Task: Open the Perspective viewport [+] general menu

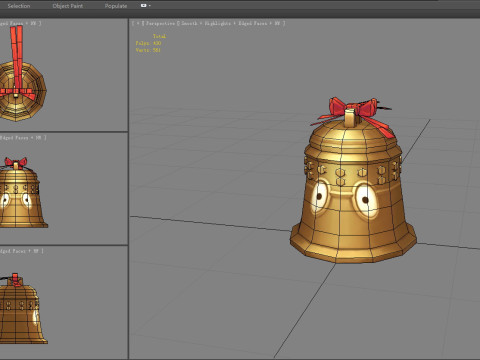Action: [138, 23]
